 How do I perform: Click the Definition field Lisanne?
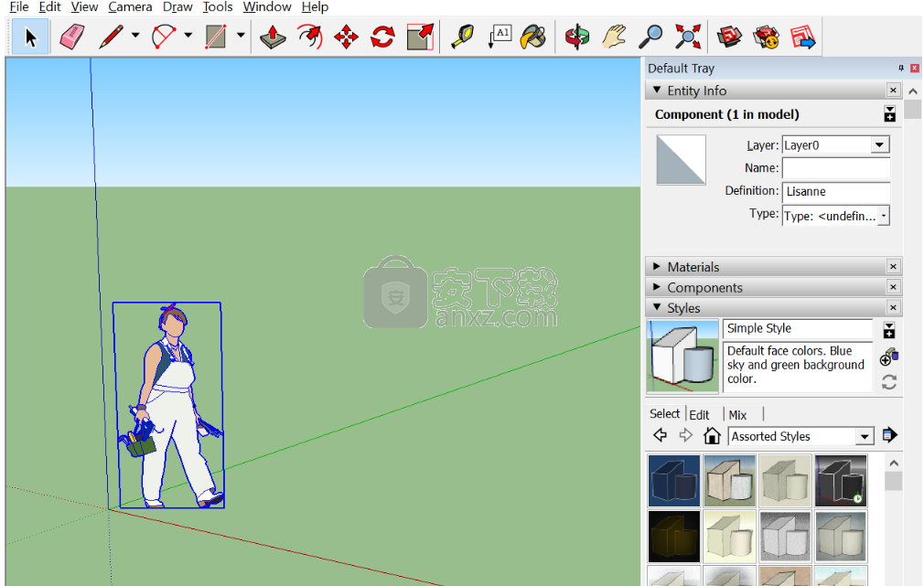835,191
